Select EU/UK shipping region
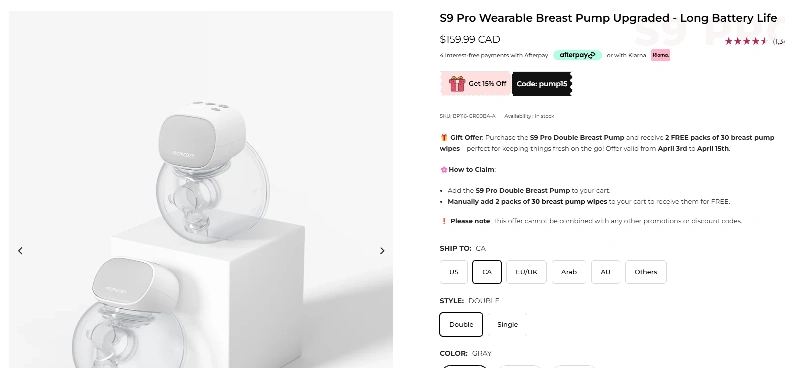Screen dimensions: 785x368 tap(526, 272)
